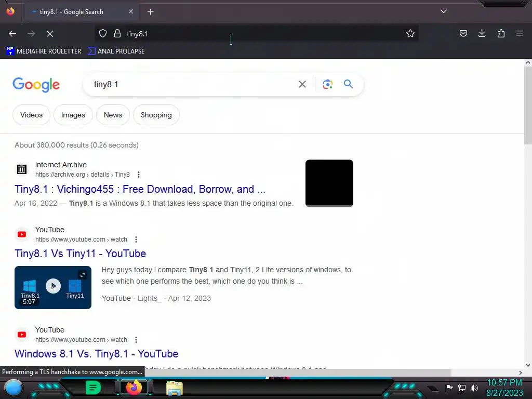Open options for Internet Archive result
Image resolution: width=532 pixels, height=399 pixels.
pyautogui.click(x=138, y=175)
